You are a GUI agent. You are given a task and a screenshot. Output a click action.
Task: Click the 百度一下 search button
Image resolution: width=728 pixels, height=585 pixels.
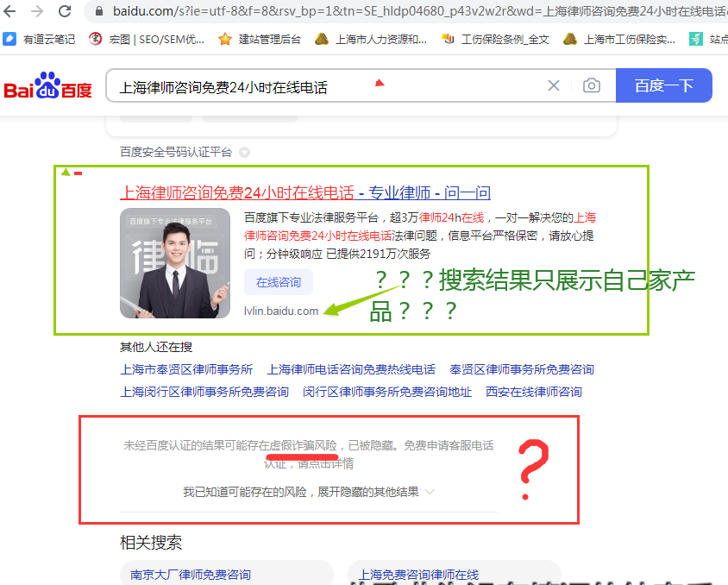click(664, 85)
